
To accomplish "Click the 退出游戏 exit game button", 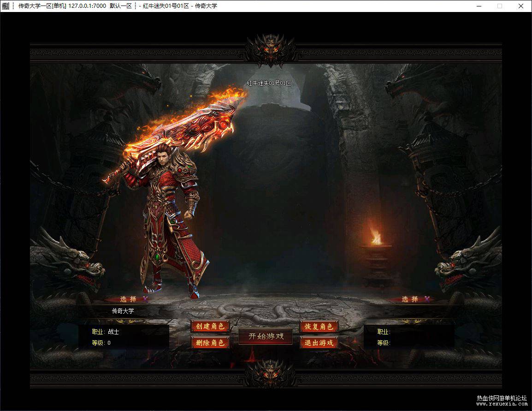I will (319, 343).
